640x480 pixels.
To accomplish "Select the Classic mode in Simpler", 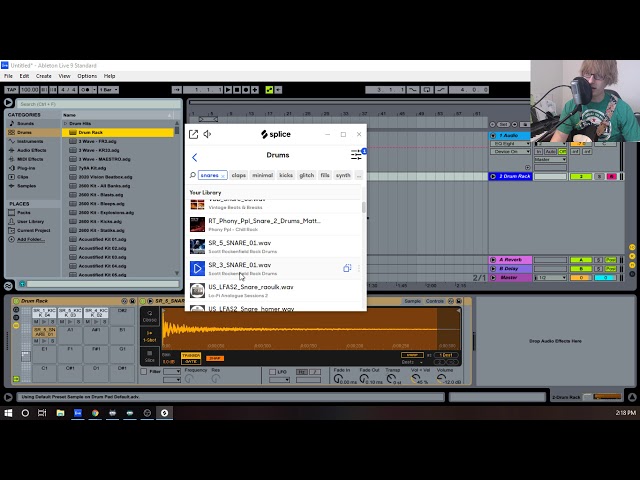I will click(149, 316).
